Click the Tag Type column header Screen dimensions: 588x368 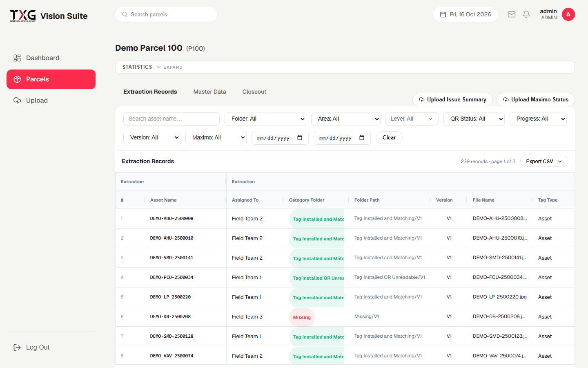coord(548,200)
